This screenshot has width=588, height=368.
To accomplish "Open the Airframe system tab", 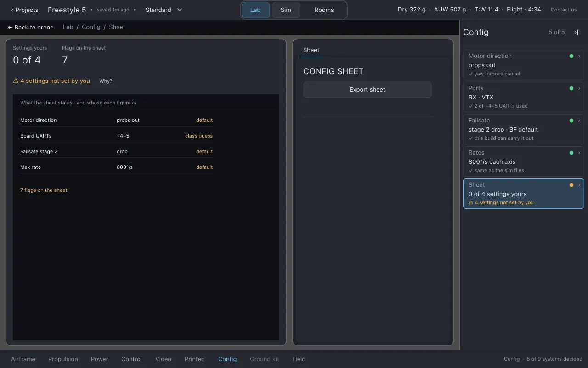I will point(23,359).
